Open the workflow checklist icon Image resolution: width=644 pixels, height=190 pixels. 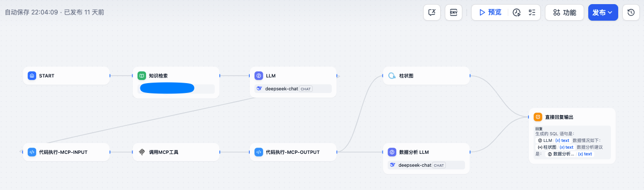point(532,12)
